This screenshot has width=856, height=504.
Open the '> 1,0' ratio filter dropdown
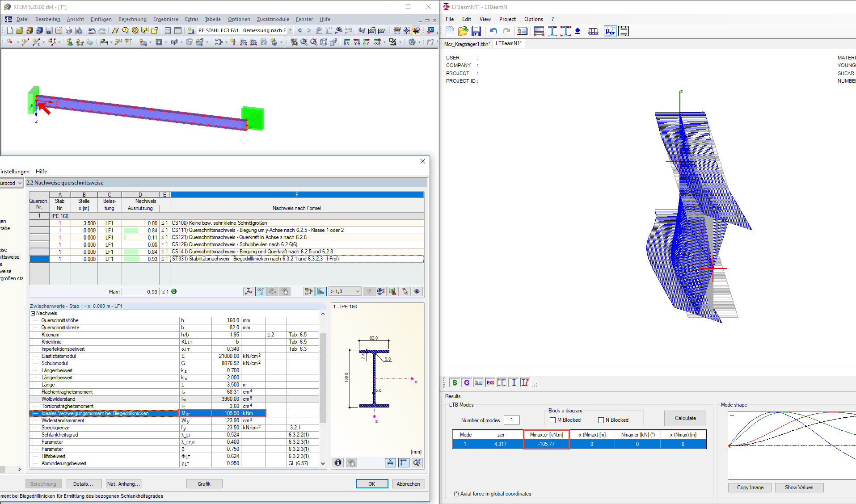345,291
